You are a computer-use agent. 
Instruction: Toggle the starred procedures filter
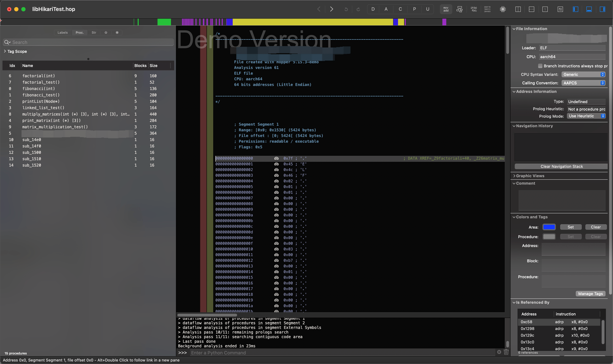106,32
